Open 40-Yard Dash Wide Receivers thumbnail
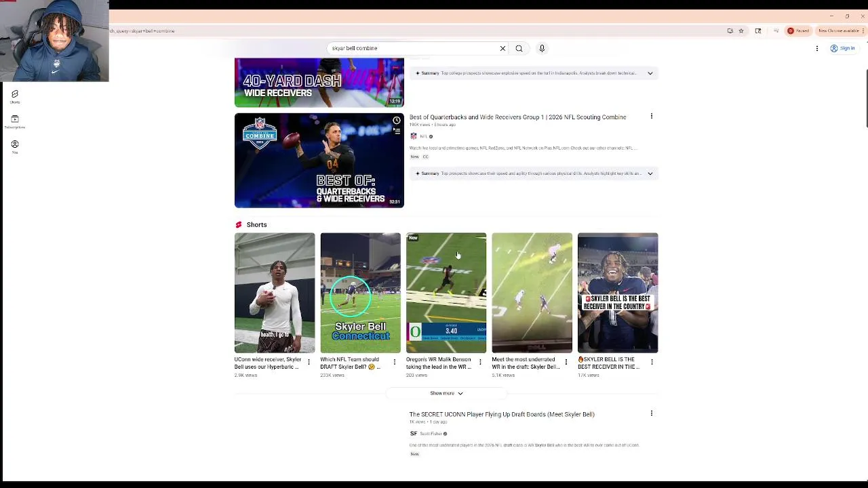The height and width of the screenshot is (488, 868). pos(319,82)
